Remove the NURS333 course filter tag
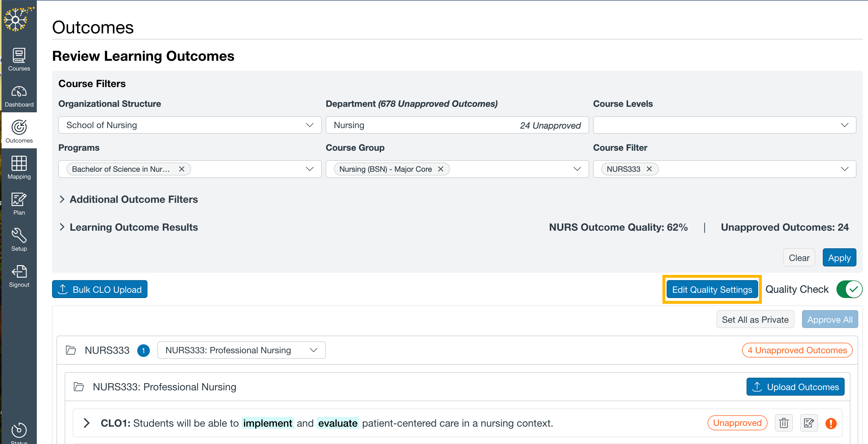868x444 pixels. point(649,169)
